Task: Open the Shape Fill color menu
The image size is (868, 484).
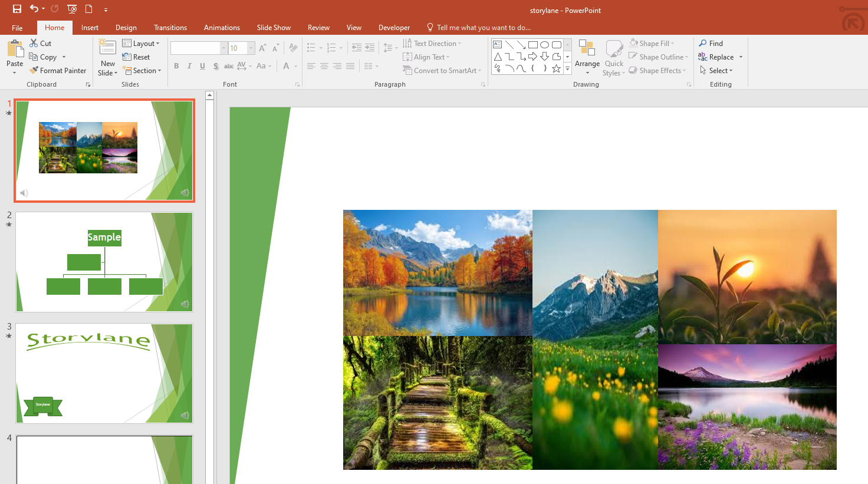Action: pyautogui.click(x=652, y=43)
